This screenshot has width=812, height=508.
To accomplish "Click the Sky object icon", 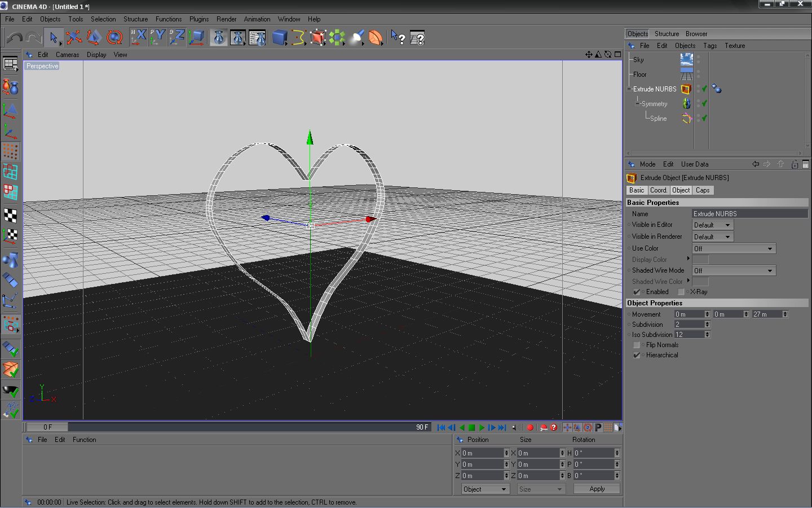I will coord(686,59).
